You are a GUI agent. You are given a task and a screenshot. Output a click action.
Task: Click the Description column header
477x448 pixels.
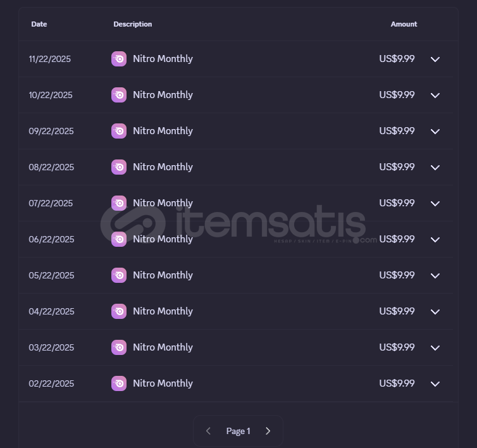pos(133,24)
